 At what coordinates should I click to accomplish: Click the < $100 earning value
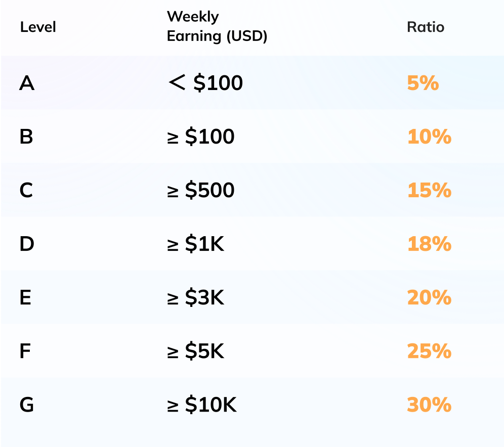click(x=205, y=83)
